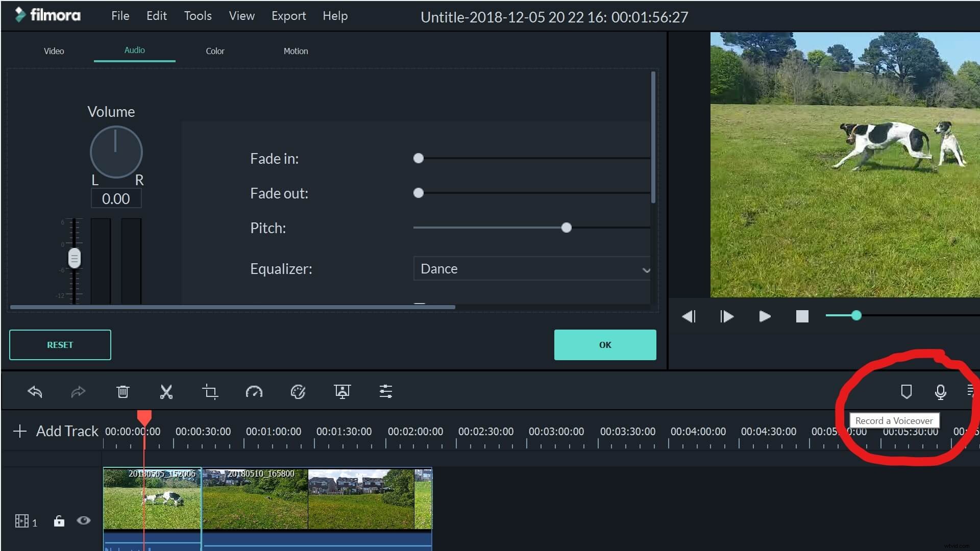Click the red timeline playhead marker

pos(144,417)
